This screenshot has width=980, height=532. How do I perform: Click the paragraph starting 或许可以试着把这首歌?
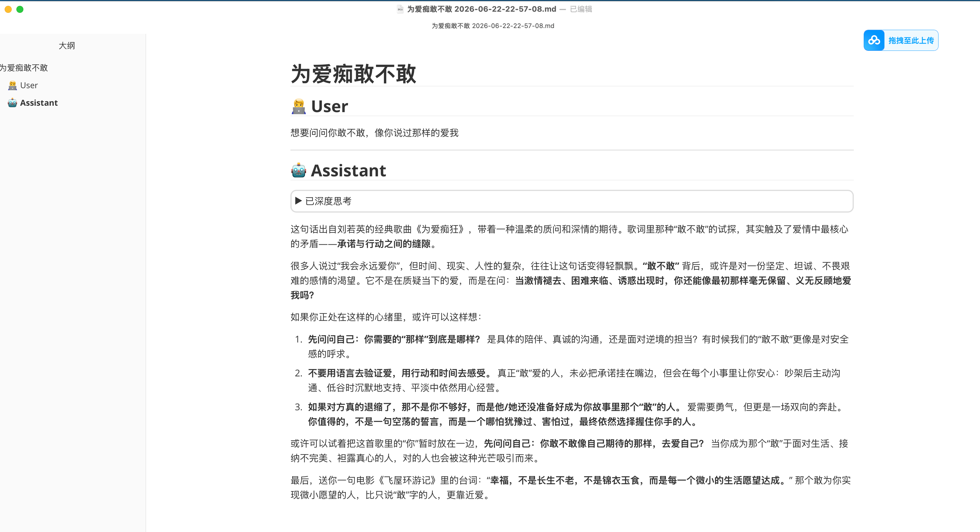570,451
